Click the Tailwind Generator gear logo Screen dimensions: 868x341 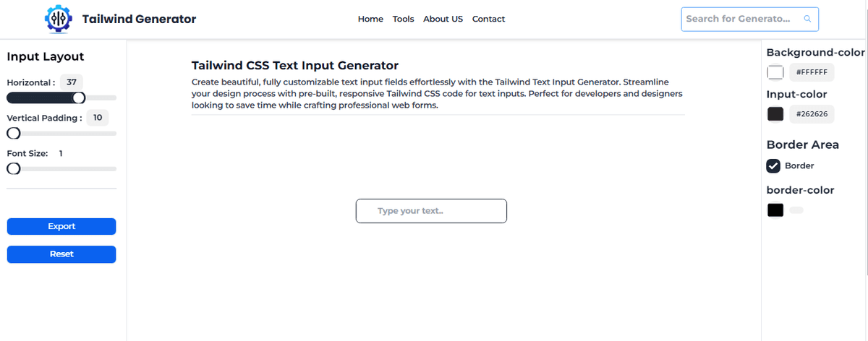point(59,20)
